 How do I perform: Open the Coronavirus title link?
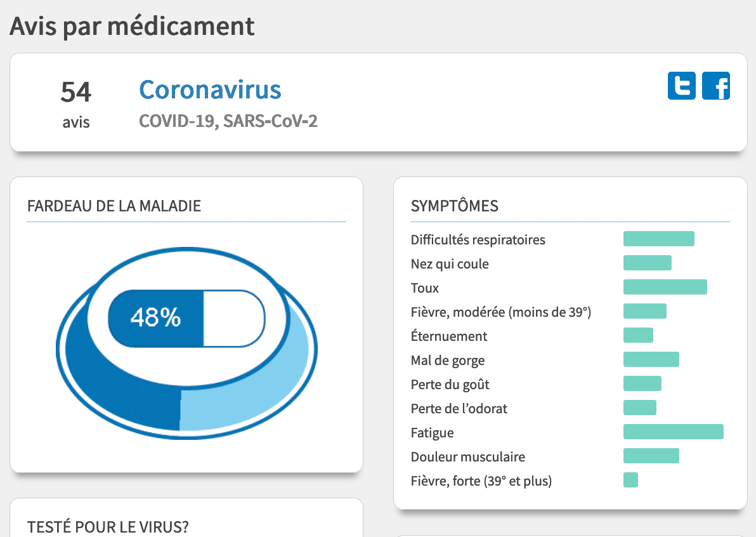(x=210, y=89)
